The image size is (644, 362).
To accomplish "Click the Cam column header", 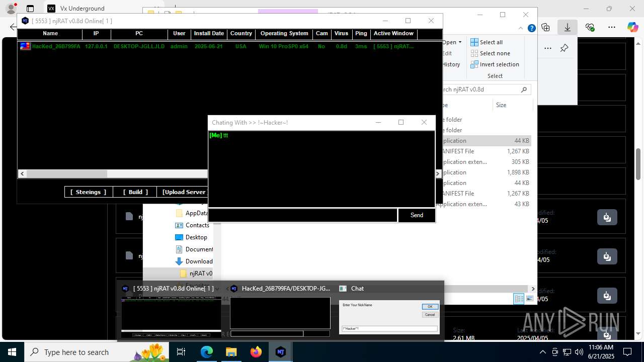I will coord(322,34).
